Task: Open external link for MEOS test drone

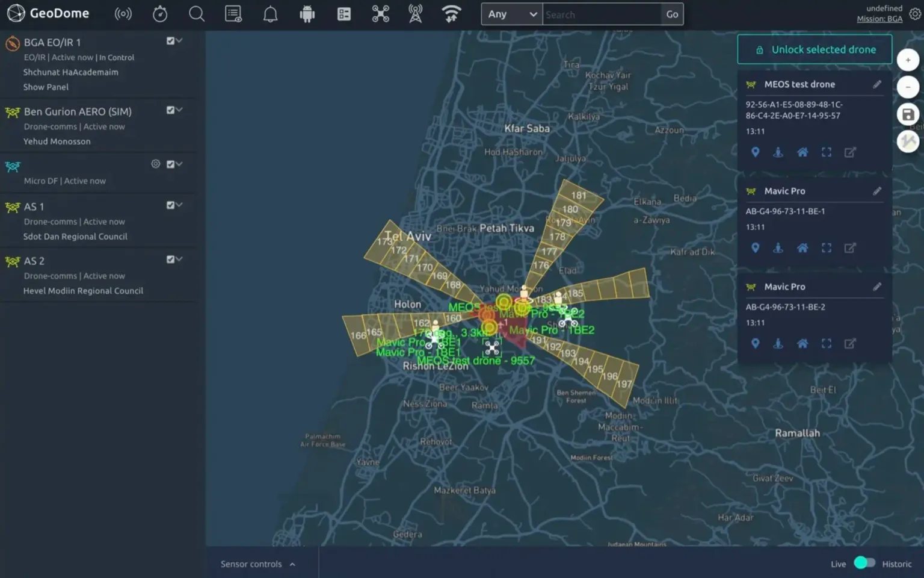Action: [x=850, y=152]
